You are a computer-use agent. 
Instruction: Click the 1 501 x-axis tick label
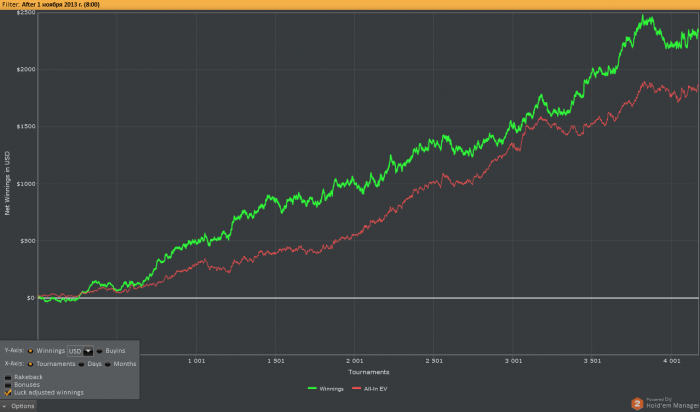click(x=276, y=361)
